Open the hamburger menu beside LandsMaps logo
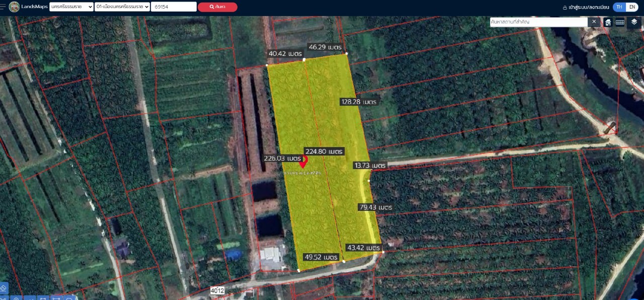This screenshot has height=300, width=644. pos(3,7)
